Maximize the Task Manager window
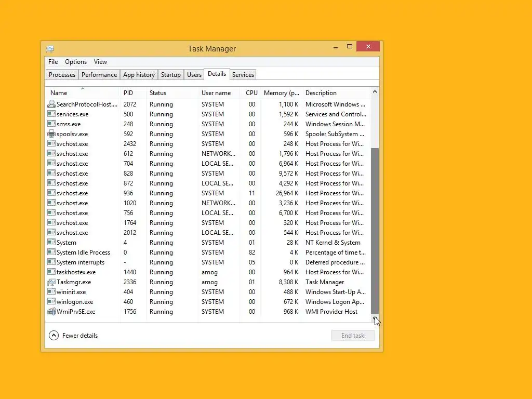 (350, 46)
